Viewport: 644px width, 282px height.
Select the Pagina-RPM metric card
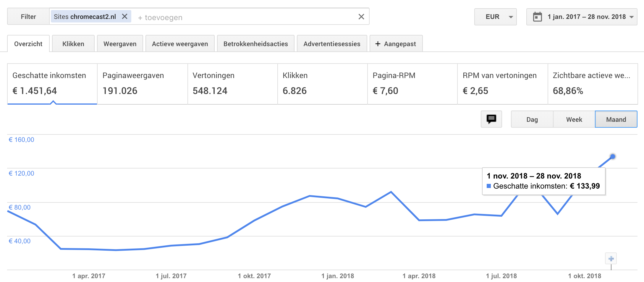[412, 84]
